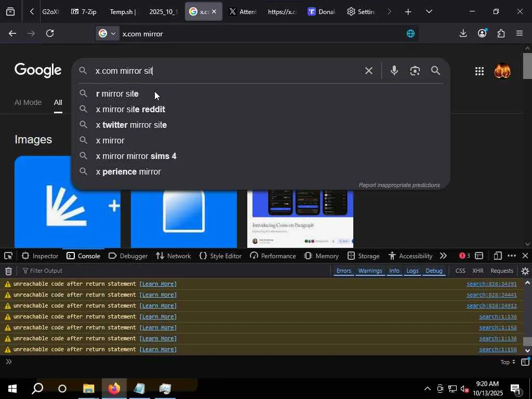This screenshot has height=399, width=532.
Task: Open the list all tabs dropdown
Action: point(429,11)
